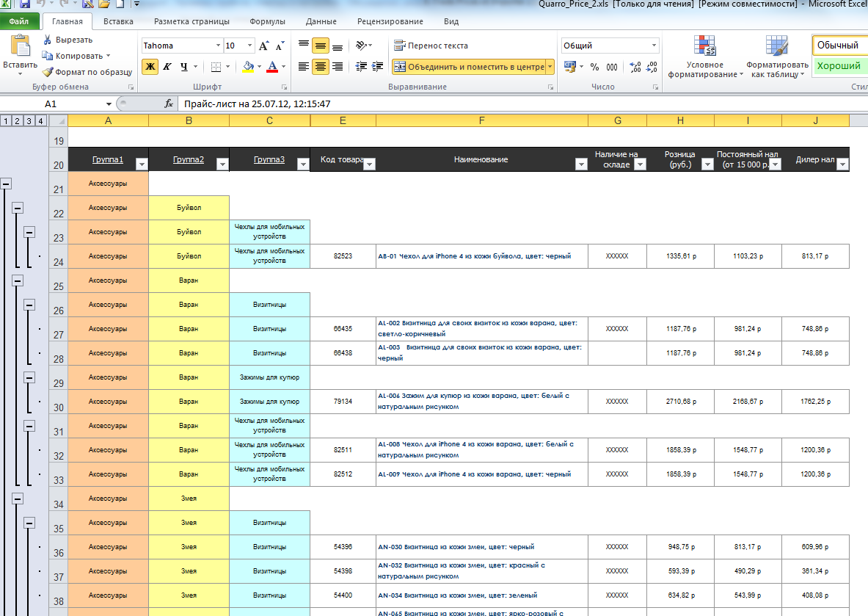Click the formula bar text
Screen dimensions: 868x616
258,104
